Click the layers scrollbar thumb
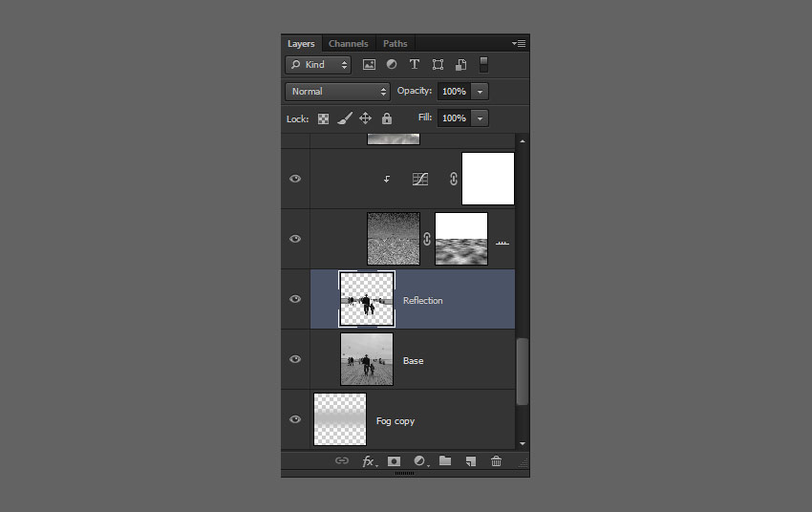Image resolution: width=812 pixels, height=512 pixels. pyautogui.click(x=522, y=372)
